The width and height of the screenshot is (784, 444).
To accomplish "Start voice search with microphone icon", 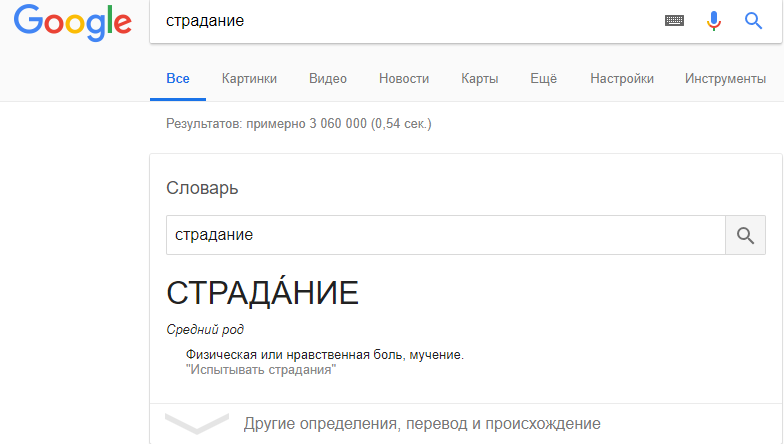I will tap(714, 21).
